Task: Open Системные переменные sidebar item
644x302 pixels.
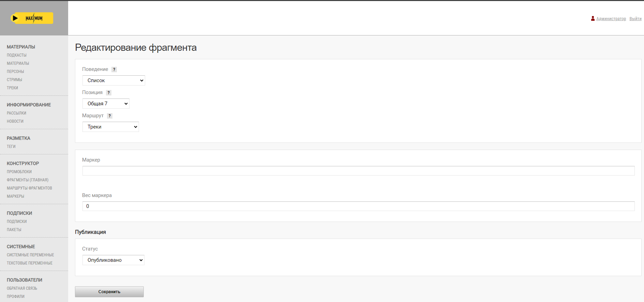Action: tap(31, 255)
